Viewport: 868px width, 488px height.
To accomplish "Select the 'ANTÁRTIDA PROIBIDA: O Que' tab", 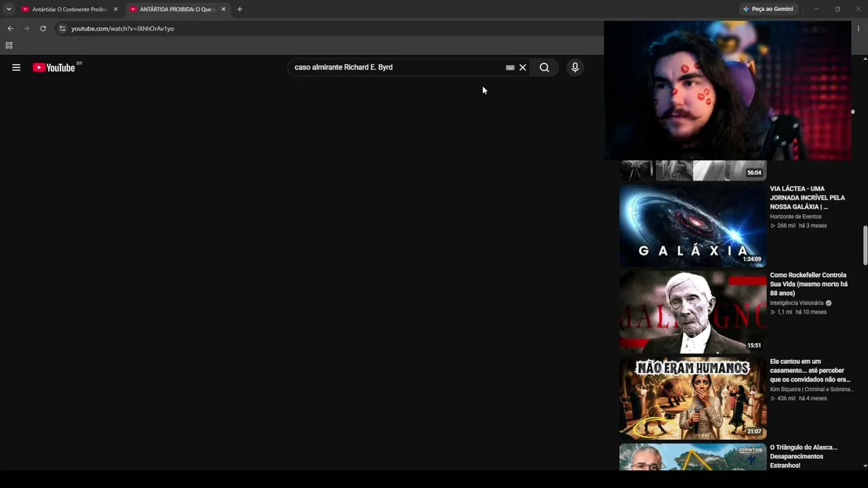I will coord(178,9).
